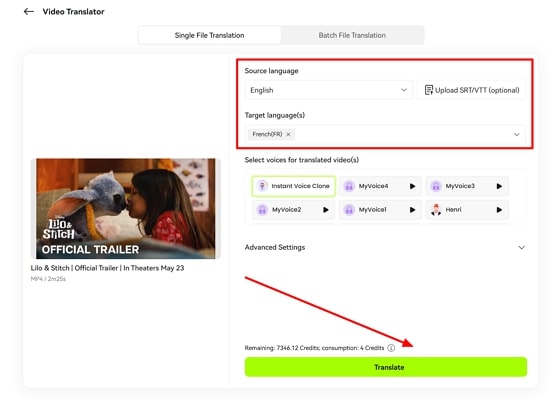
Task: Click the Source language label
Action: coord(271,71)
